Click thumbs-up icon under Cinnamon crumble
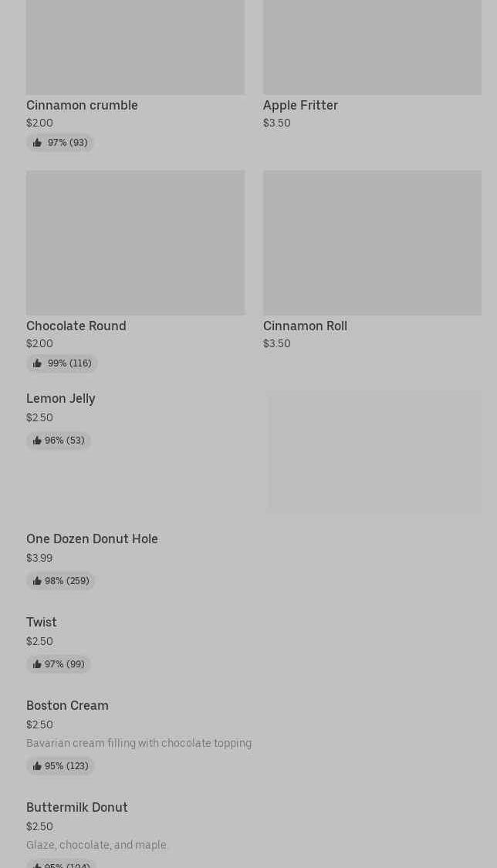The width and height of the screenshot is (497, 868). (x=37, y=143)
